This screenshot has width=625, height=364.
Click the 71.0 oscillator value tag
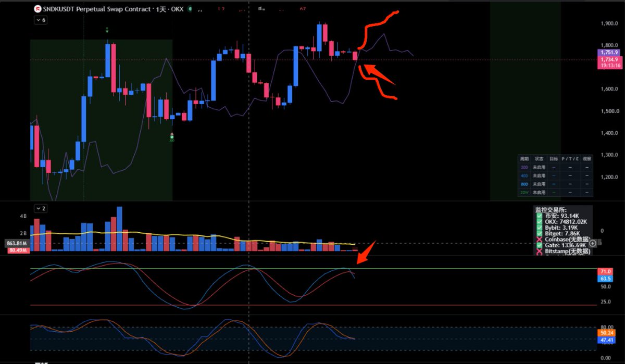point(606,272)
